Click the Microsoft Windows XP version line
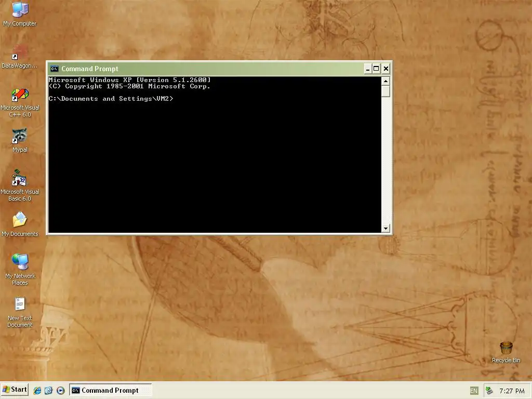Screen dimensions: 532x399 [129, 80]
